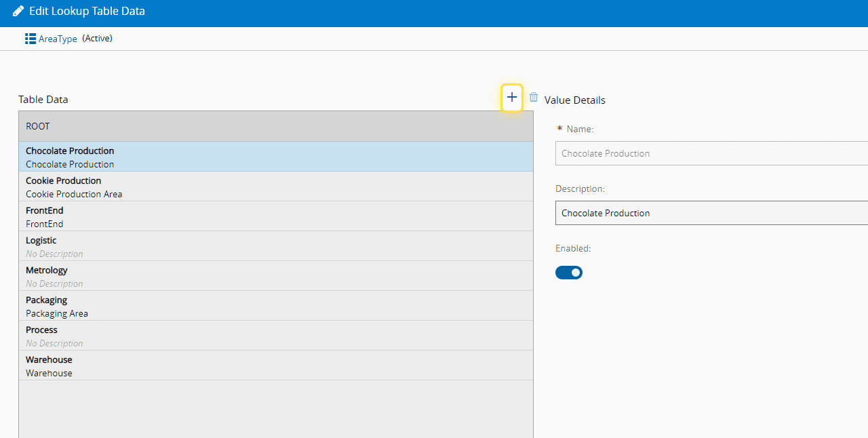Click the (Active) status label
Screen dimensions: 868x438
97,39
